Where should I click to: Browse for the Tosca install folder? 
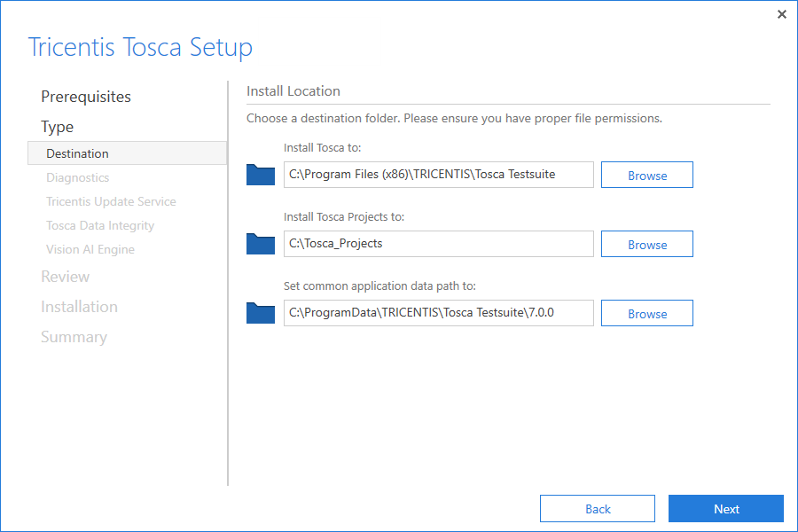coord(646,176)
